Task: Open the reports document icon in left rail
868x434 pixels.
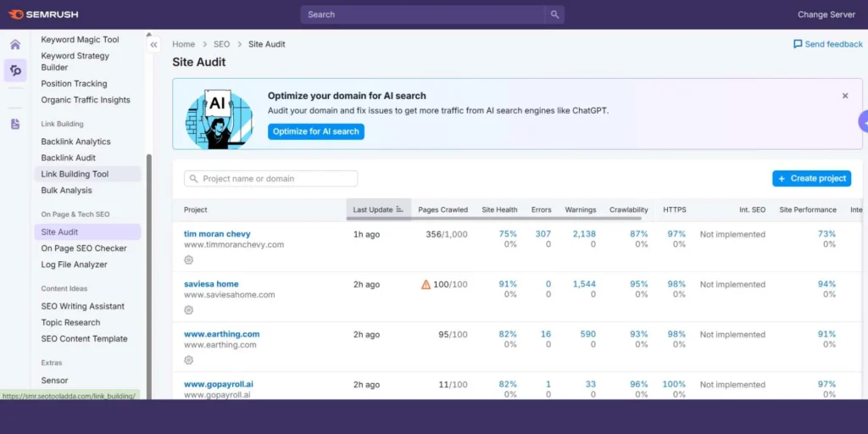Action: pos(15,124)
